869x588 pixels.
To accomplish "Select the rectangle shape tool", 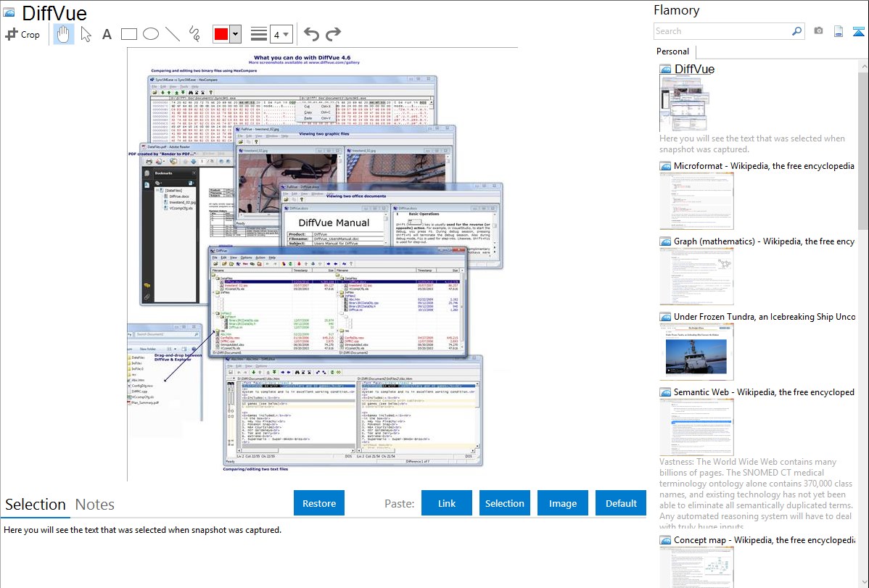I will click(128, 34).
